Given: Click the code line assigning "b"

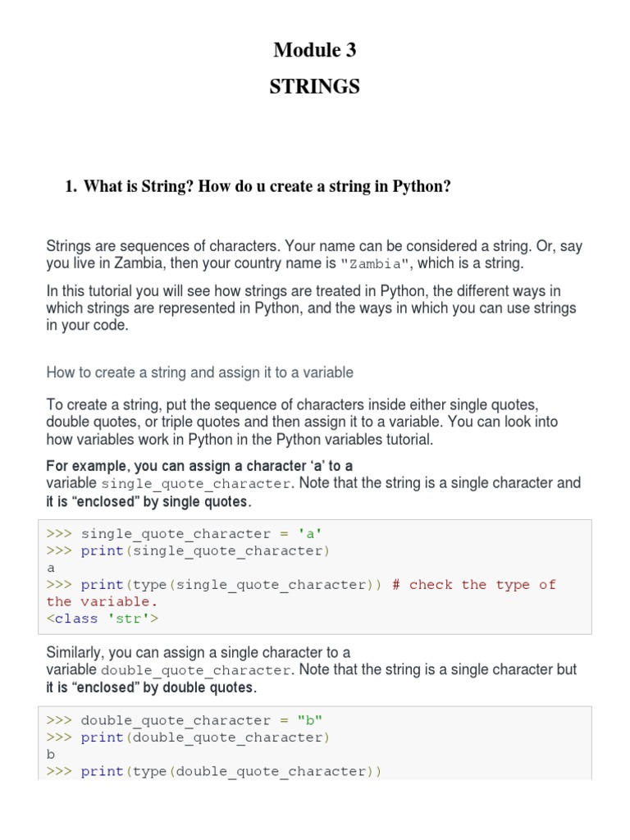Looking at the screenshot, I should (x=185, y=720).
